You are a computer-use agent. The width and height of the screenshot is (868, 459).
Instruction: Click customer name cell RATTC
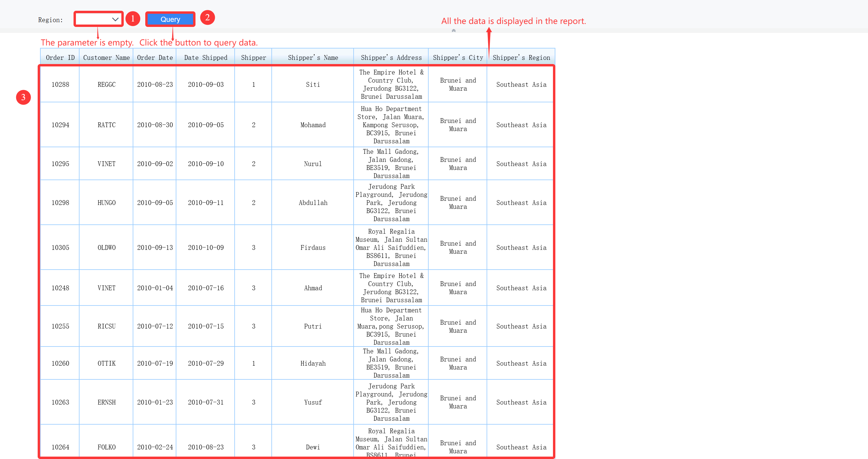tap(106, 125)
